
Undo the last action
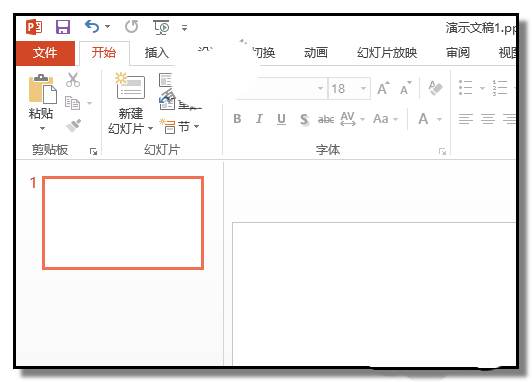(x=92, y=26)
